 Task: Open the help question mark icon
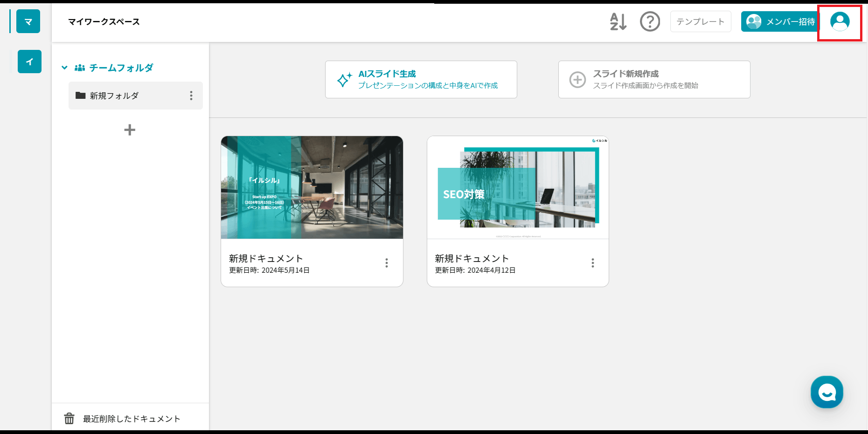point(650,21)
